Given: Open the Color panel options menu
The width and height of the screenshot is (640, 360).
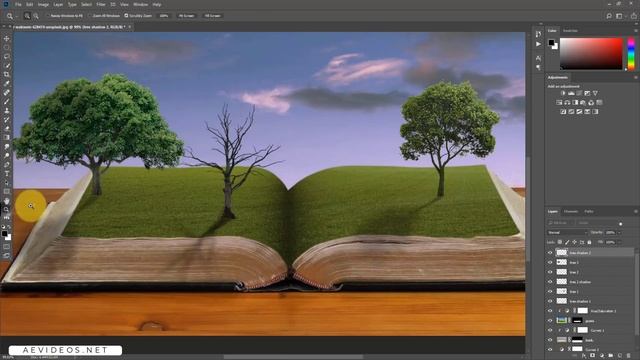Looking at the screenshot, I should [636, 31].
